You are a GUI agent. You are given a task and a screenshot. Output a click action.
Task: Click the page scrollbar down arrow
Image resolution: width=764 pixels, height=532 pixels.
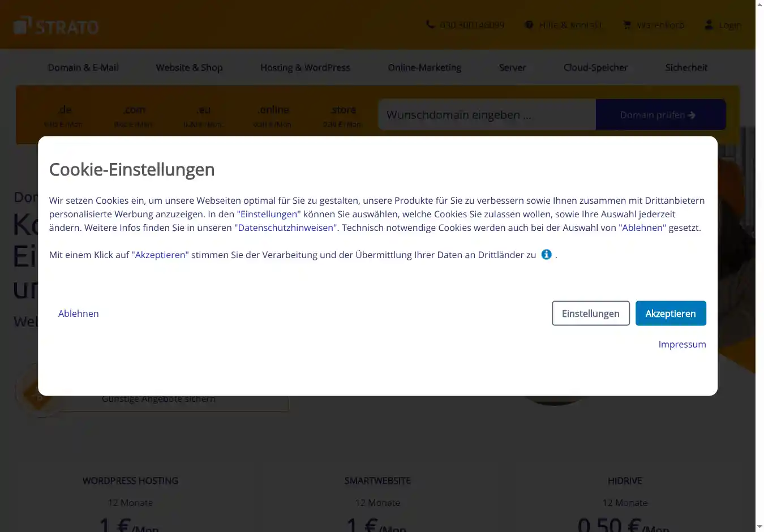click(759, 527)
